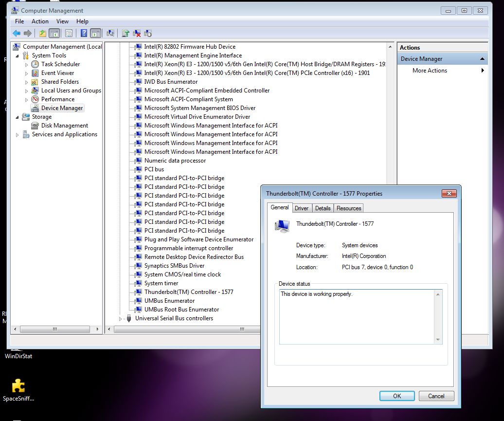Screen dimensions: 504x421
Task: Click the Show/Hide Action Pane toolbar icon
Action: tap(96, 33)
